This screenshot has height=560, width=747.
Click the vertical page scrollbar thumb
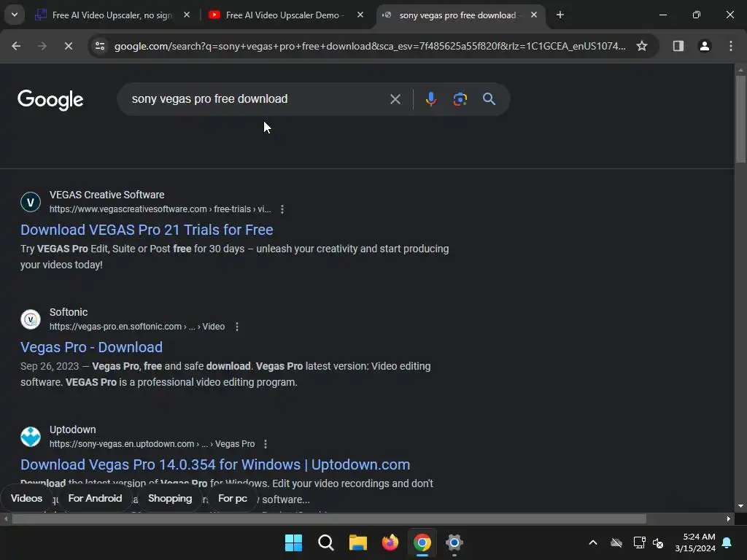click(740, 119)
